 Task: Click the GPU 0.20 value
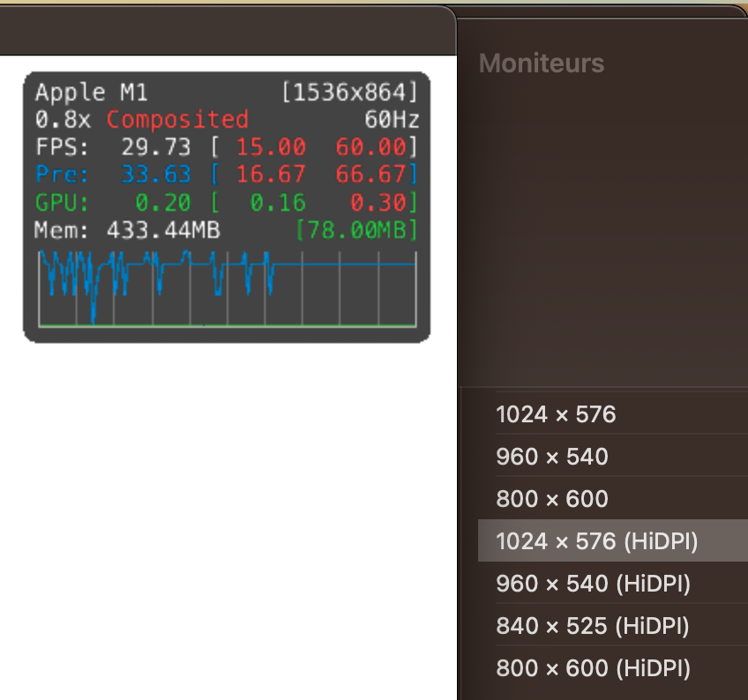tap(163, 202)
